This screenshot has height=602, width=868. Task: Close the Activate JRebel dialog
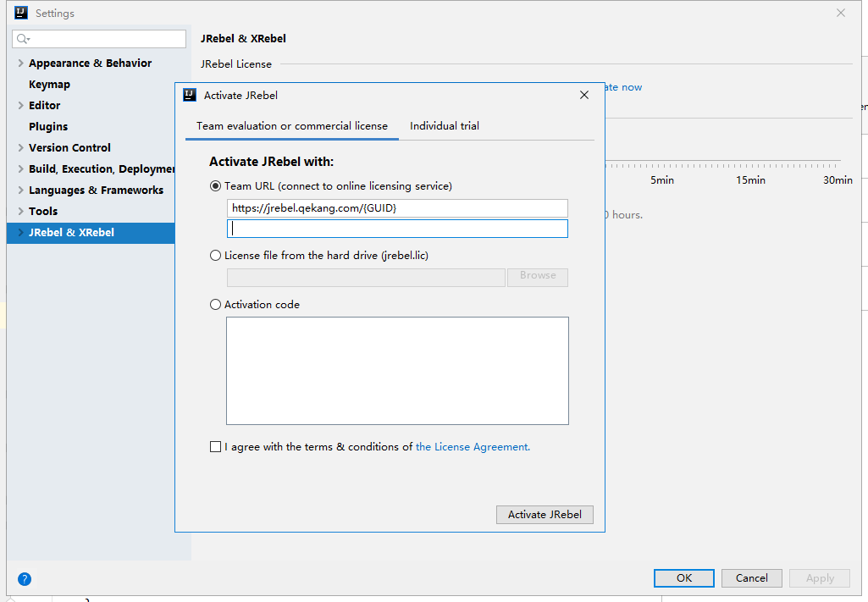click(584, 95)
